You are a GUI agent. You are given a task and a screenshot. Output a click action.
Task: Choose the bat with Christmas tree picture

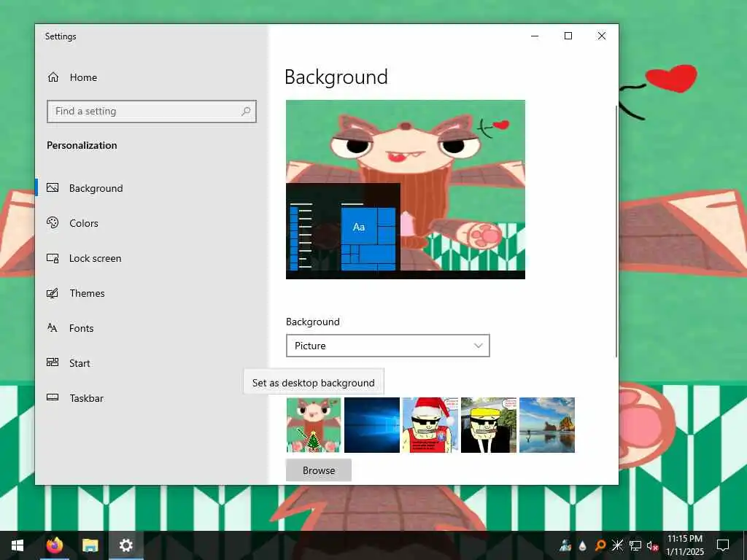[314, 425]
